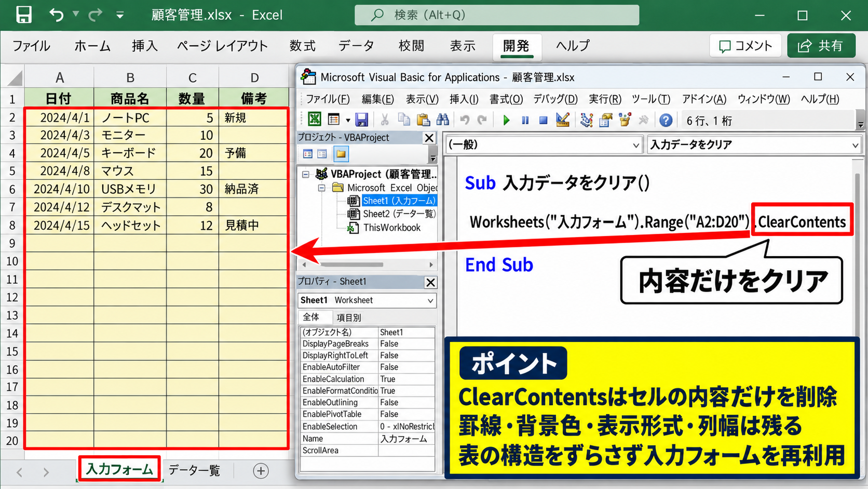Viewport: 868px width, 489px height.
Task: Click the blue Help question mark icon
Action: pyautogui.click(x=666, y=121)
